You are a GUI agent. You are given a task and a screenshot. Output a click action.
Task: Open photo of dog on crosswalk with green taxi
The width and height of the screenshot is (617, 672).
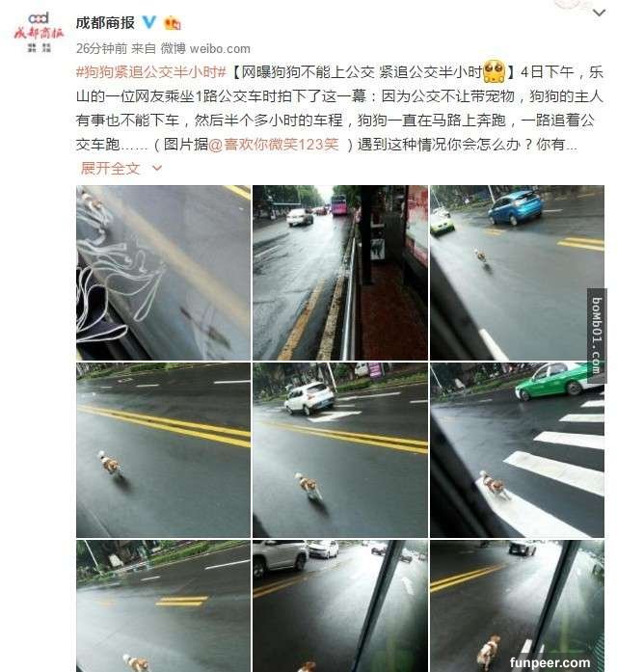[517, 450]
